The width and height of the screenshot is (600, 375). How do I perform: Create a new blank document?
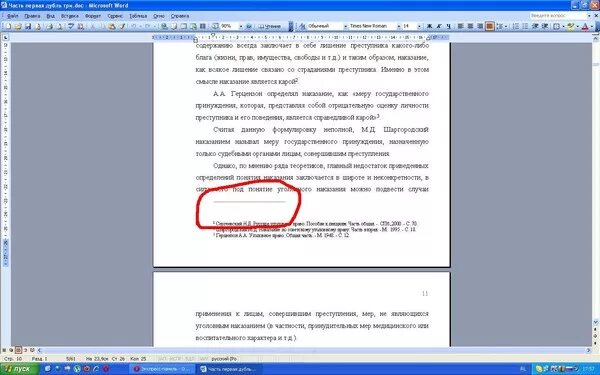click(8, 26)
